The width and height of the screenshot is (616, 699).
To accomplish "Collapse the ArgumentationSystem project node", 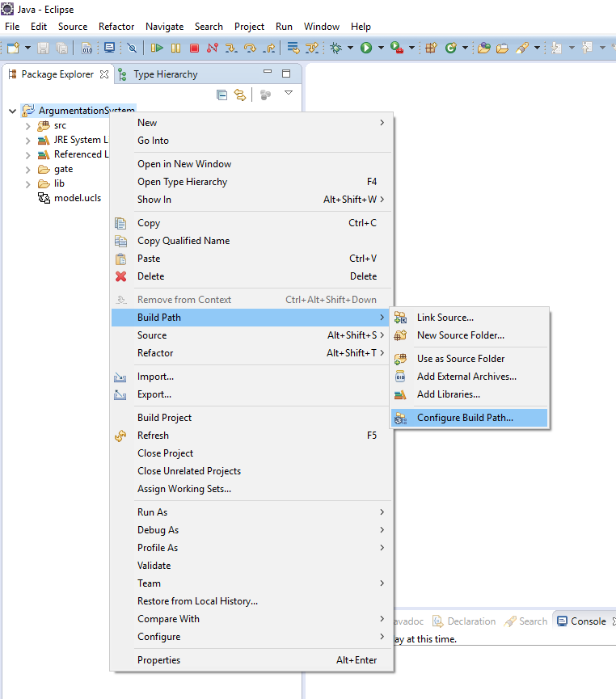I will pyautogui.click(x=12, y=111).
